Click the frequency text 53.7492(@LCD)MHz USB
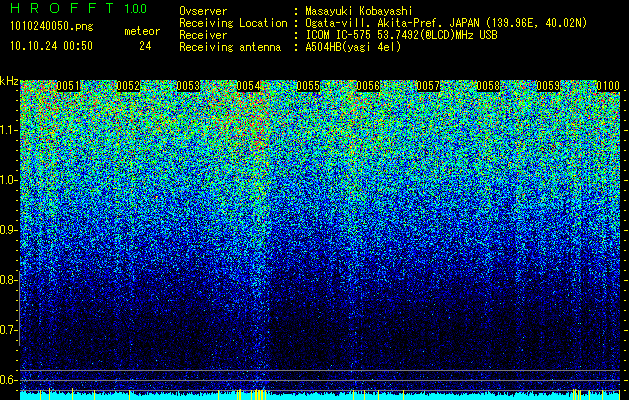Image resolution: width=629 pixels, height=400 pixels. (x=437, y=35)
